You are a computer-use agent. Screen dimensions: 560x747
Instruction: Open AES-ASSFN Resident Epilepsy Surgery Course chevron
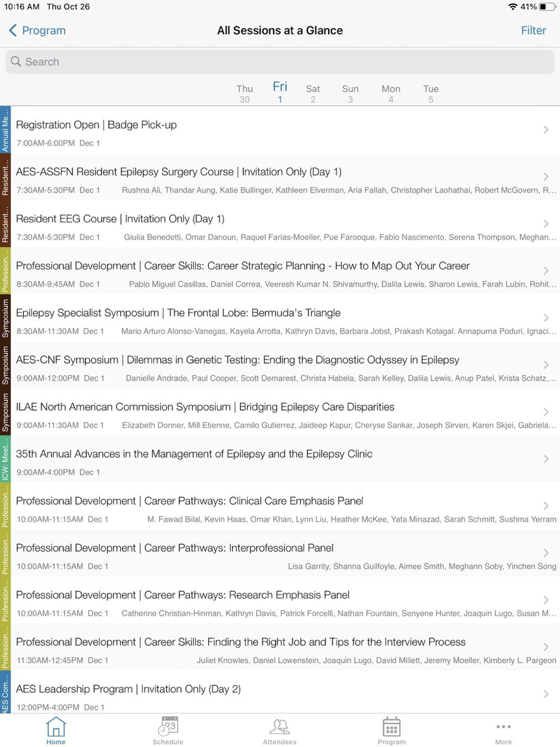point(546,177)
